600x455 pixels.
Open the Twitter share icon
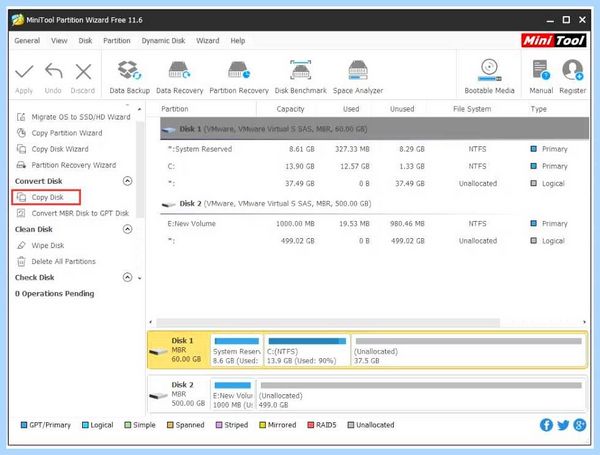tap(563, 425)
